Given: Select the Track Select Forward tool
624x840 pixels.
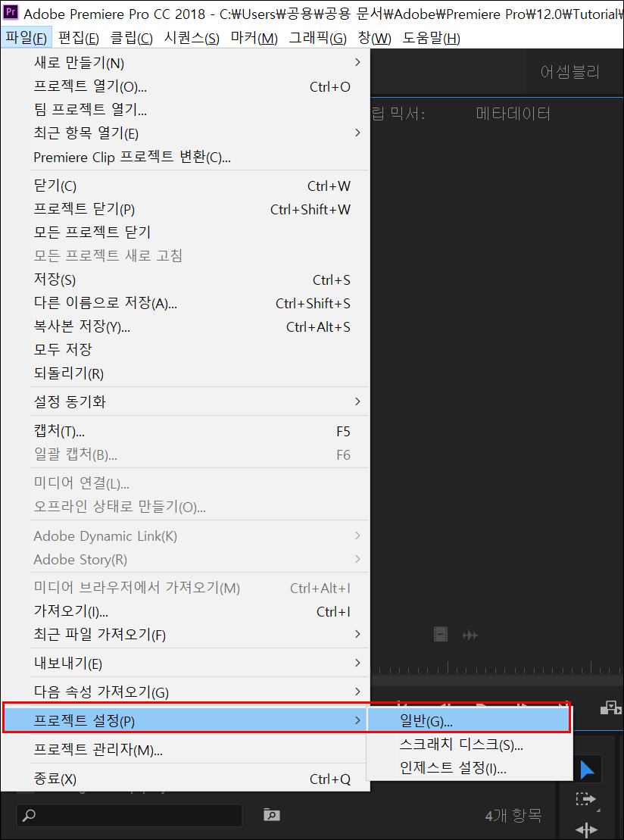Looking at the screenshot, I should 586,799.
